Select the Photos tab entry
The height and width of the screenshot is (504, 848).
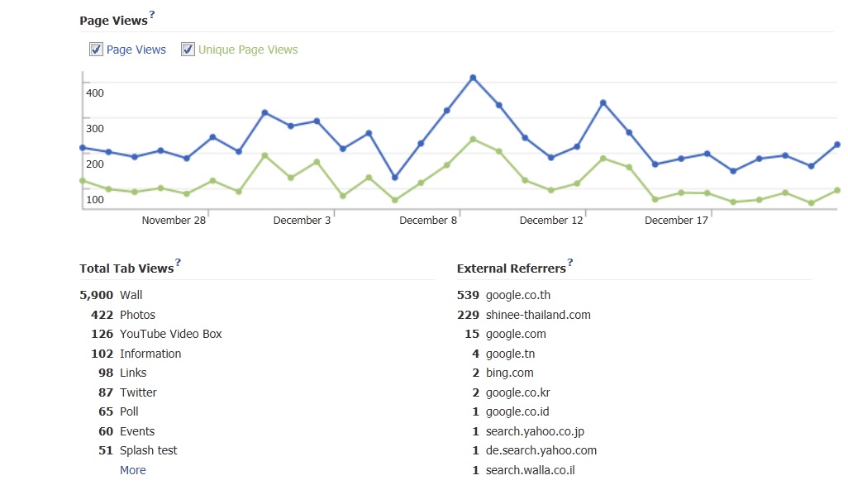click(137, 315)
